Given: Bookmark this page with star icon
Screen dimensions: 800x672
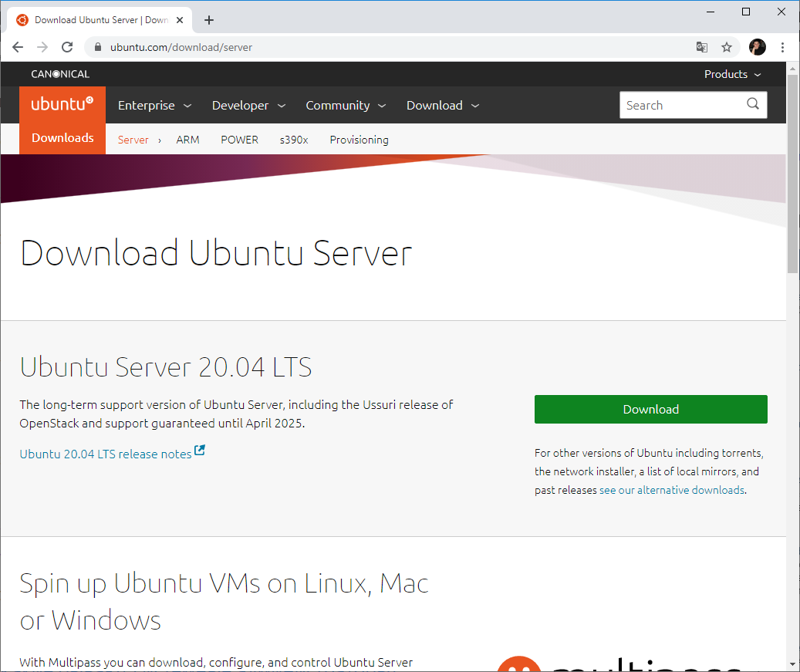Looking at the screenshot, I should coord(727,48).
